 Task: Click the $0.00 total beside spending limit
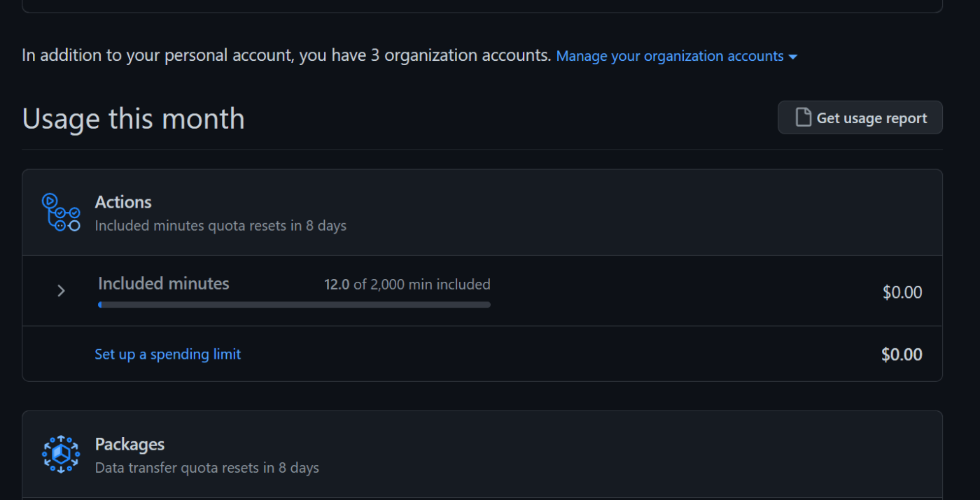[x=902, y=355]
